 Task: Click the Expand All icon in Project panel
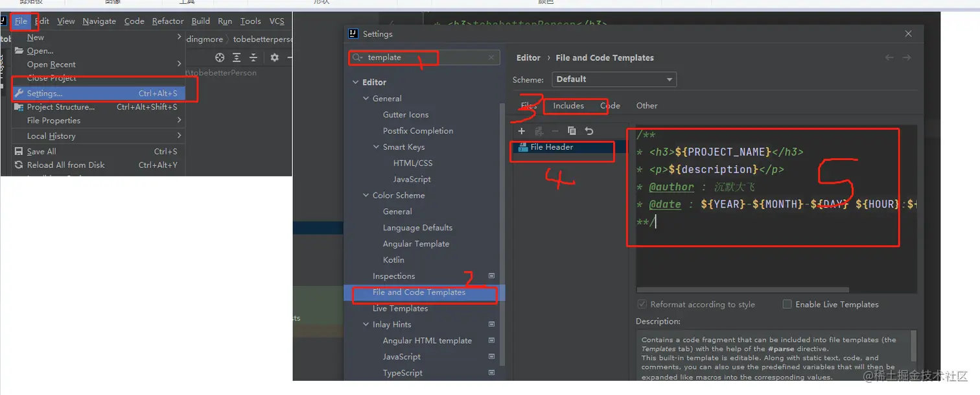coord(237,58)
